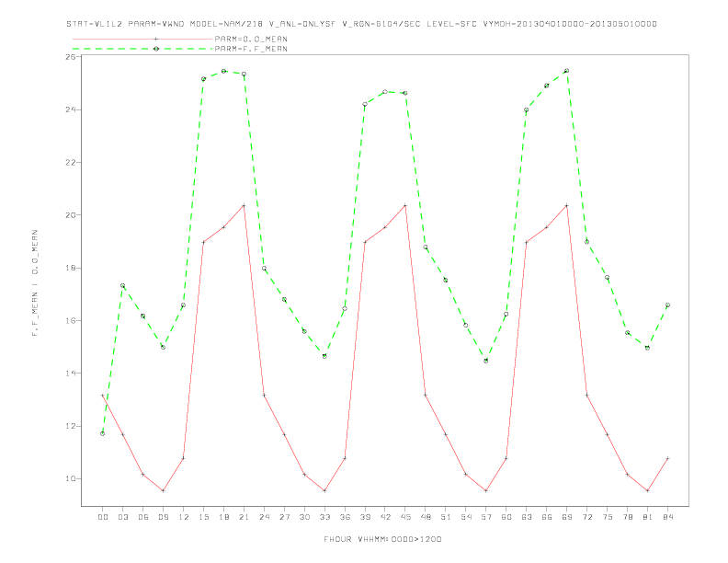Click x-axis hour label 72
This screenshot has width=728, height=563.
[586, 517]
